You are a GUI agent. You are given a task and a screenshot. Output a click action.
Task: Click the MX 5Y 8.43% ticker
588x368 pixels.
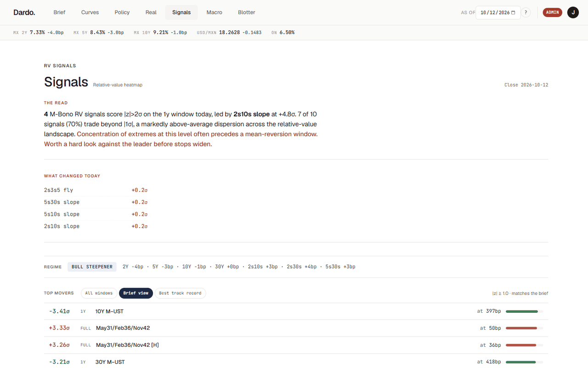(x=99, y=33)
